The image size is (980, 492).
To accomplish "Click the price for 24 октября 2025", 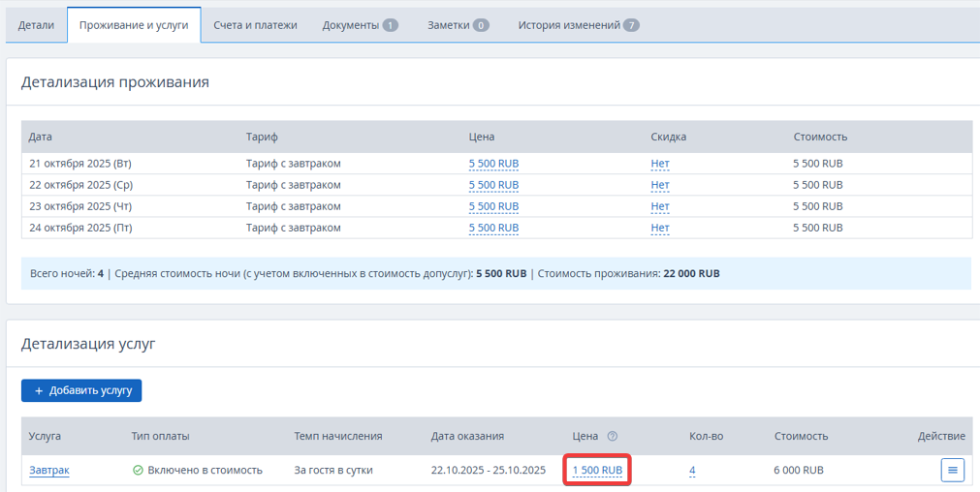I will click(493, 228).
